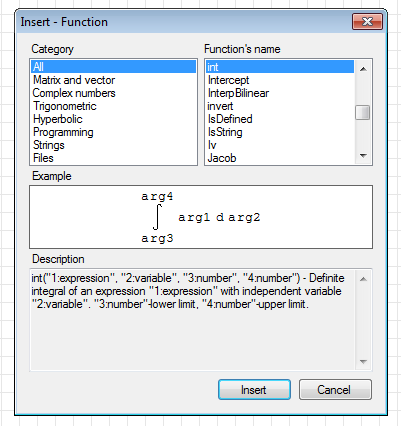Select the InterpBilinear function
Image resolution: width=401 pixels, height=426 pixels.
point(280,93)
